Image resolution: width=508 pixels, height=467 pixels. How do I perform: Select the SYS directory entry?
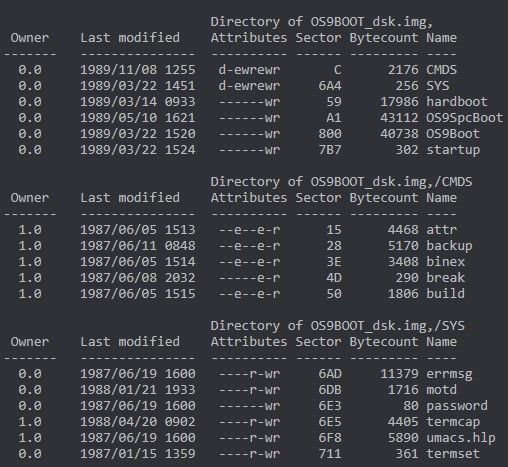tap(438, 86)
